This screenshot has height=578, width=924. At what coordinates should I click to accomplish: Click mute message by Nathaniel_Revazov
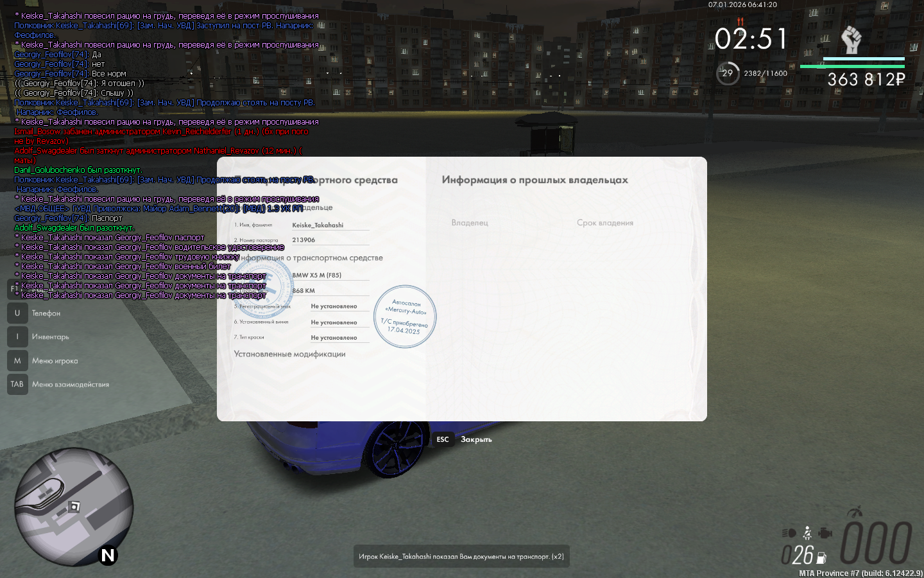158,155
